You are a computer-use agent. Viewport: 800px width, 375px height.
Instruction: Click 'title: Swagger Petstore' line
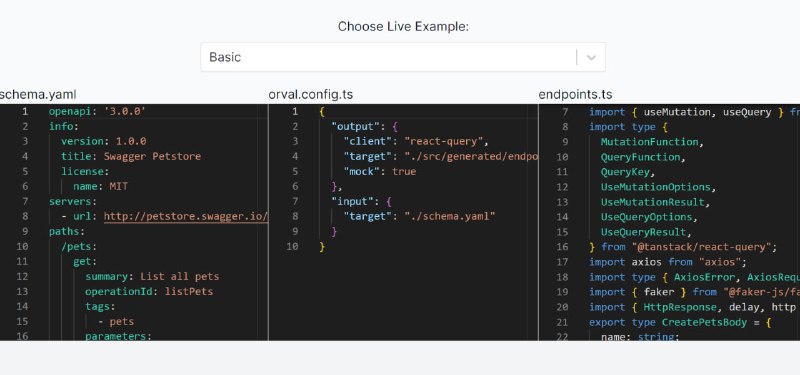[x=131, y=156]
